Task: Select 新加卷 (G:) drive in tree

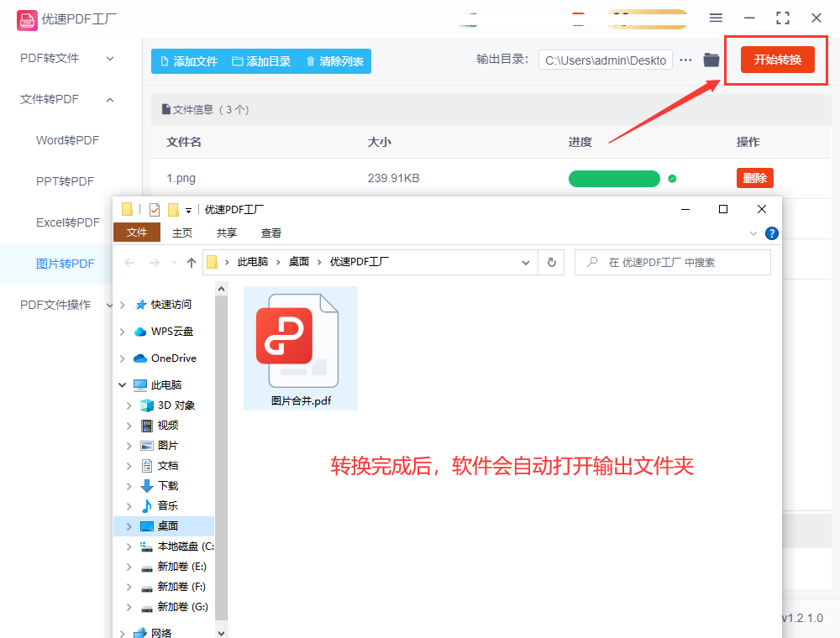Action: [x=182, y=606]
